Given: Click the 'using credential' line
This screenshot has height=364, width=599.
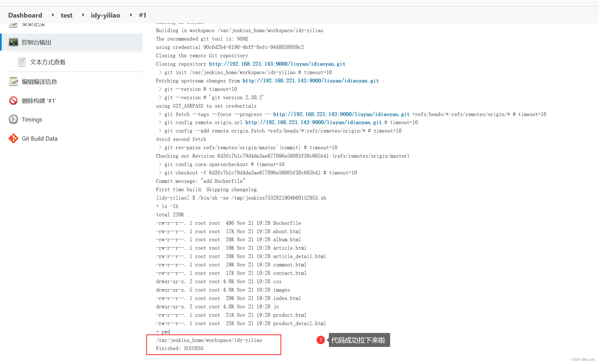Looking at the screenshot, I should point(230,47).
